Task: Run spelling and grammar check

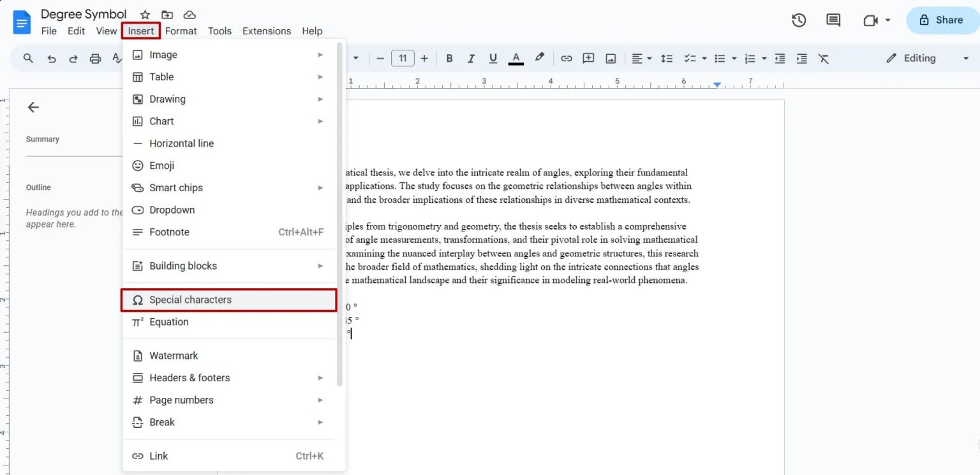Action: tap(117, 58)
